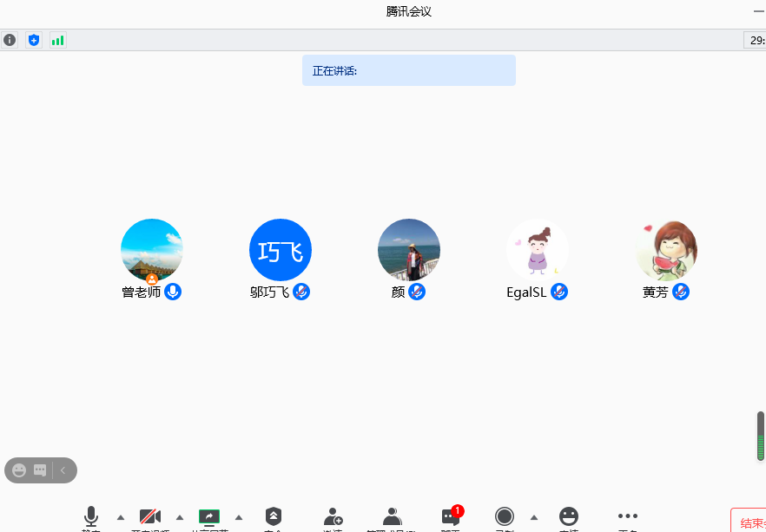Click the microphone mute icon in toolbar
Screen dimensions: 766x532
tap(91, 517)
